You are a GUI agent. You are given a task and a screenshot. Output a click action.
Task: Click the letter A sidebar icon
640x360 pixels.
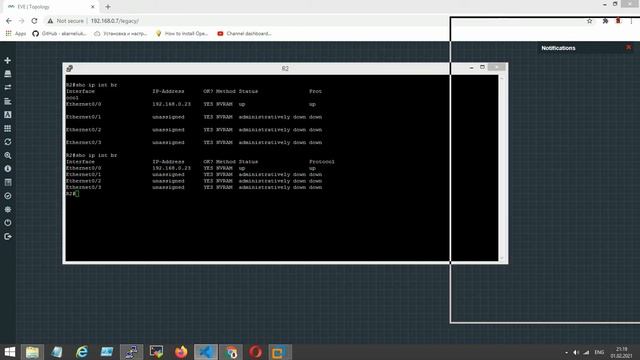(8, 115)
